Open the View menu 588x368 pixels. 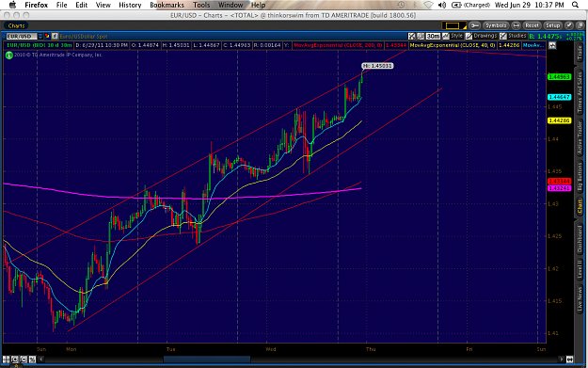coord(103,5)
